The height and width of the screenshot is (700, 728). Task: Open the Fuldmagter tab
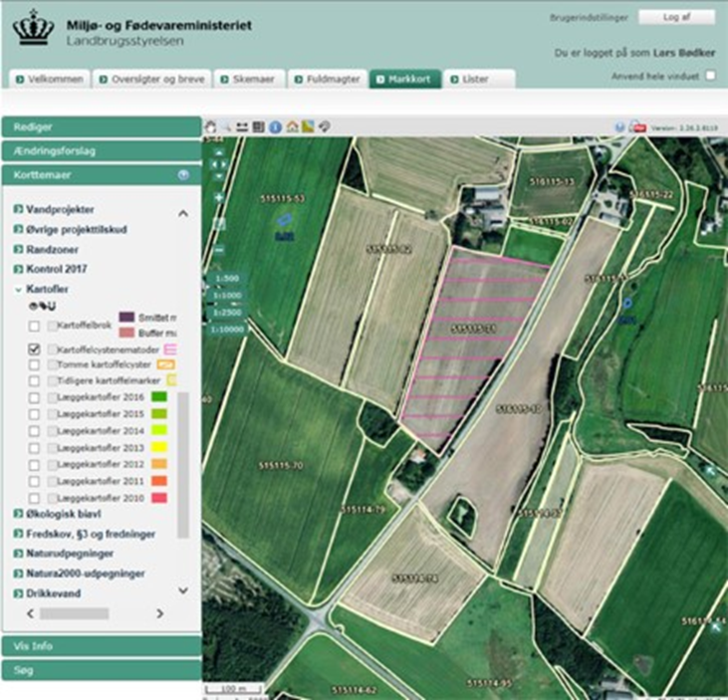[327, 79]
